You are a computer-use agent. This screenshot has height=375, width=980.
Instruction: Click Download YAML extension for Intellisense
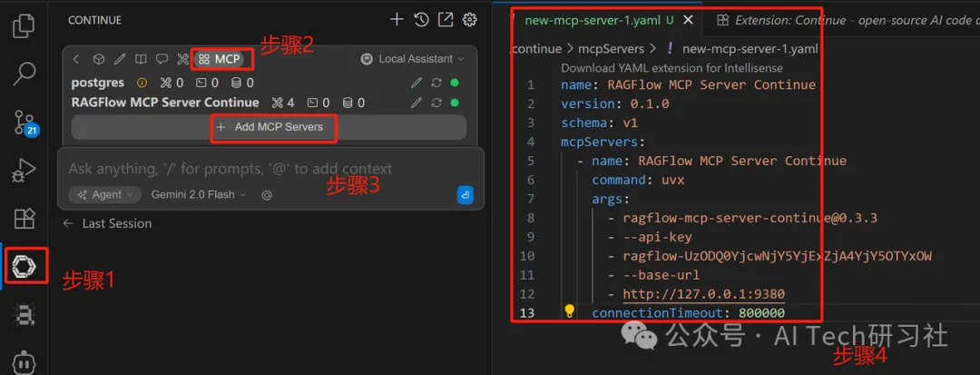671,67
